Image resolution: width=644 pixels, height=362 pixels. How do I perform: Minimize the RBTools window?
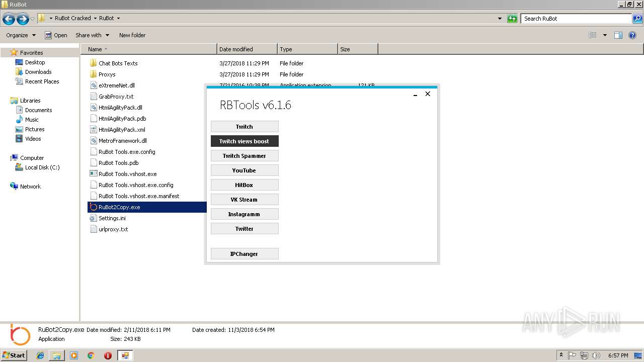[x=415, y=94]
